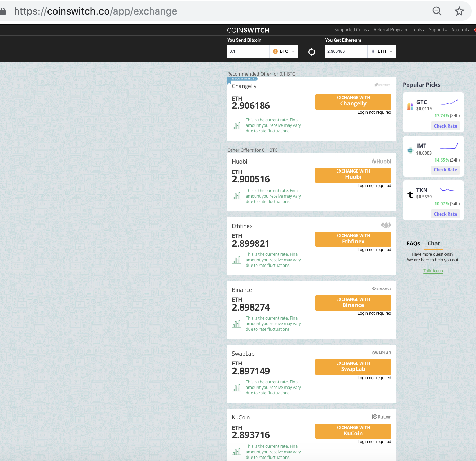
Task: Click the SWAPLAB logo in SwapLab offer
Action: (x=382, y=353)
